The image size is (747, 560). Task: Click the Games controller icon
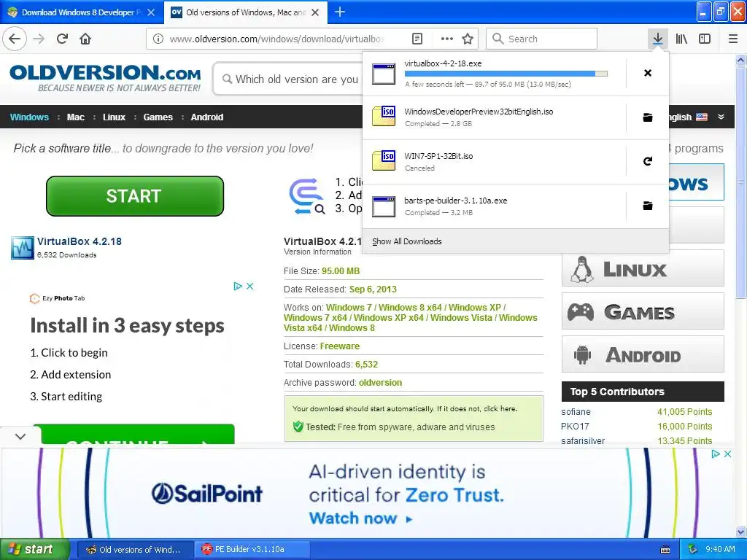580,312
